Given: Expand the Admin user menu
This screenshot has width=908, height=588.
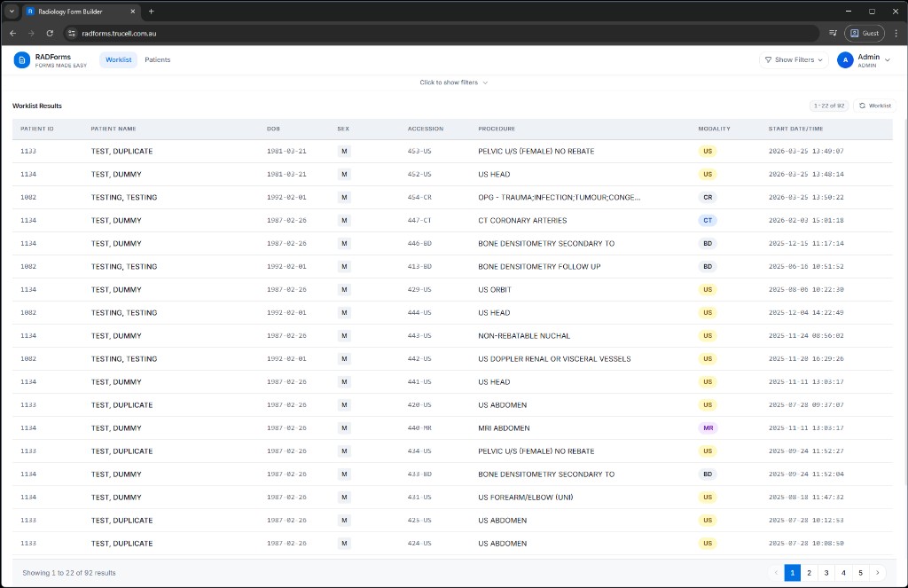Looking at the screenshot, I should [x=864, y=59].
